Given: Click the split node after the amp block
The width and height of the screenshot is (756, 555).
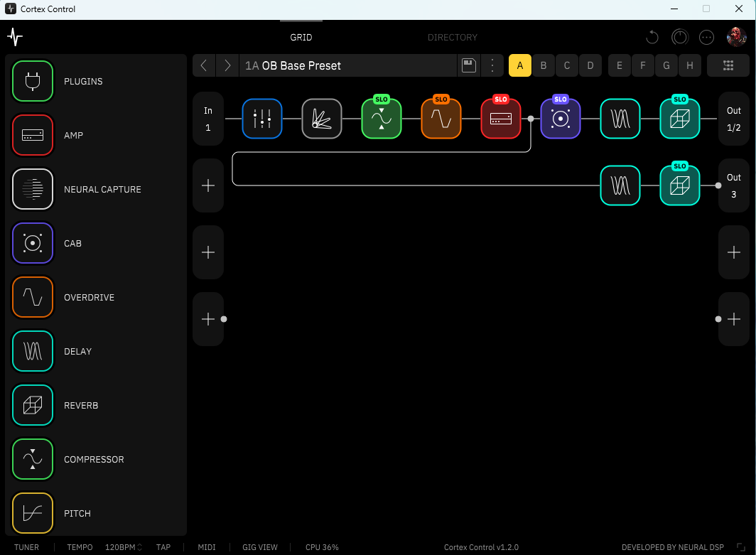Looking at the screenshot, I should point(530,119).
